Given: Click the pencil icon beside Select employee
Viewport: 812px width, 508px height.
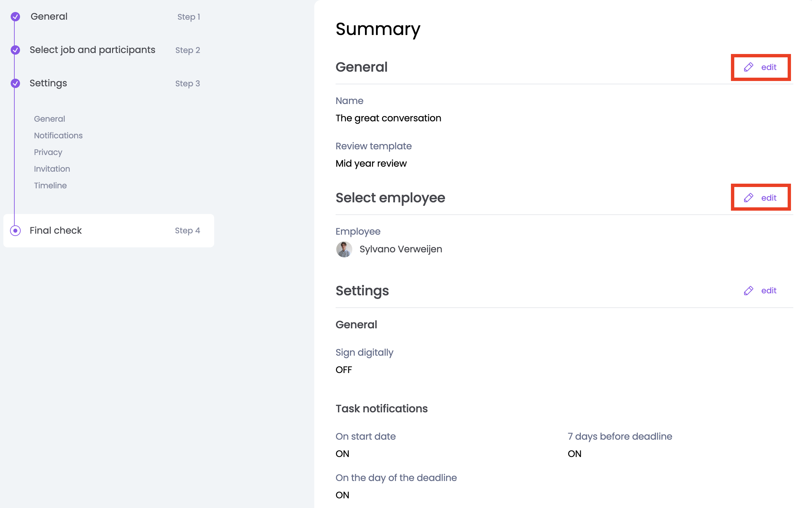Looking at the screenshot, I should coord(749,198).
